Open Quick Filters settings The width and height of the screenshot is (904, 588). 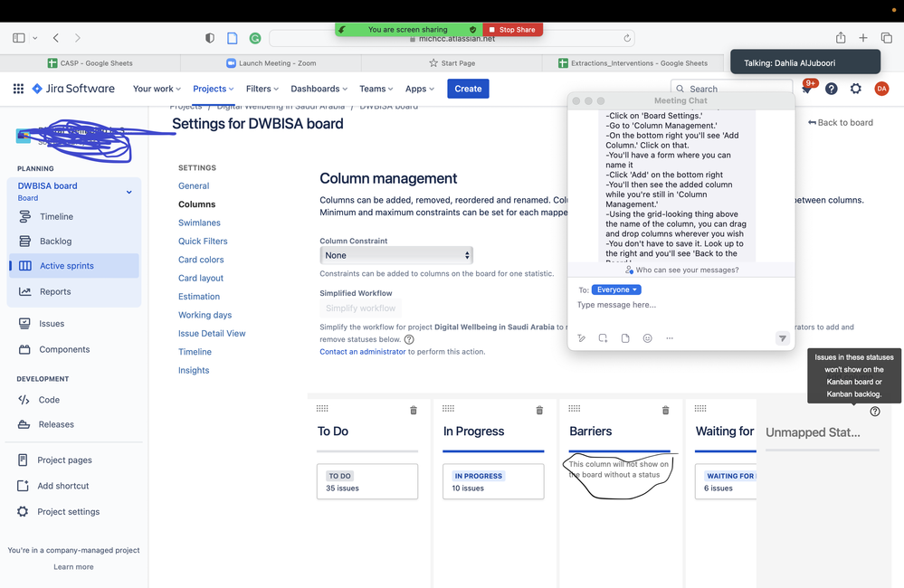203,241
